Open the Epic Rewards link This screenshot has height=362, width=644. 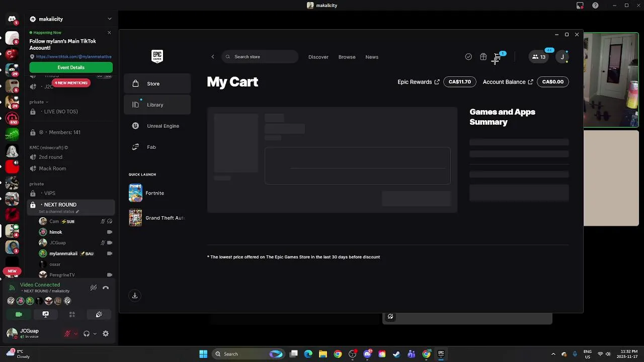[x=419, y=82]
